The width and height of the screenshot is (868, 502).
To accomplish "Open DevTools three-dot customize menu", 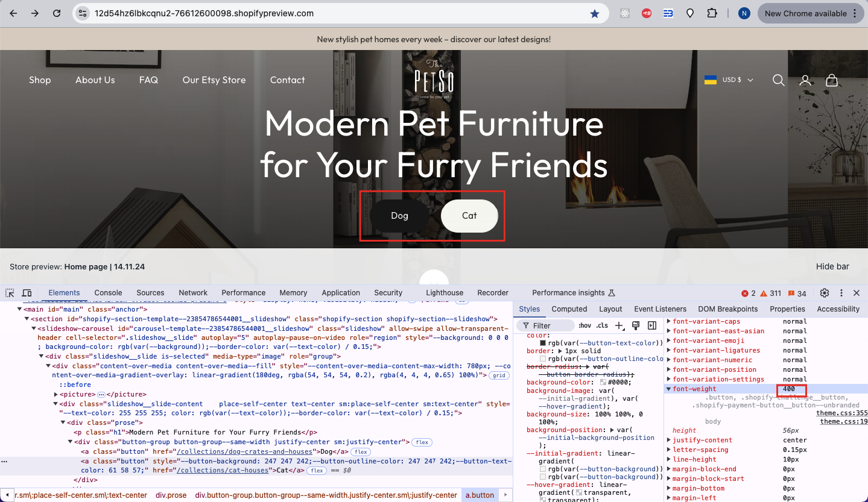I will point(841,293).
